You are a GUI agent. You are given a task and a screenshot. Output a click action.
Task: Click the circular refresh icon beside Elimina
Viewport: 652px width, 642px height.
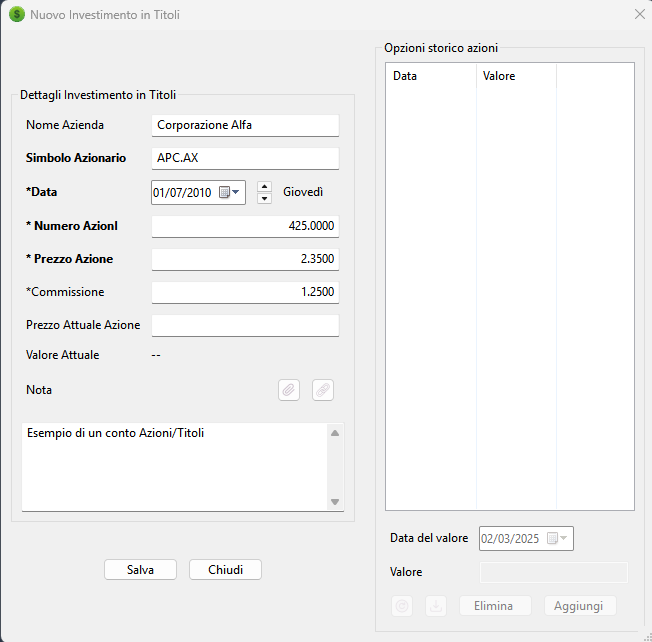402,606
